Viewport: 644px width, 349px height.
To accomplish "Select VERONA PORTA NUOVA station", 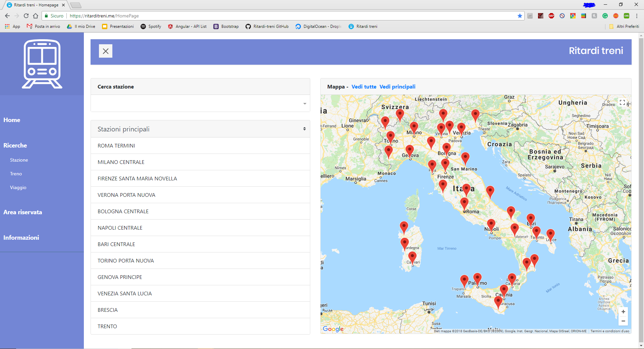I will point(200,195).
